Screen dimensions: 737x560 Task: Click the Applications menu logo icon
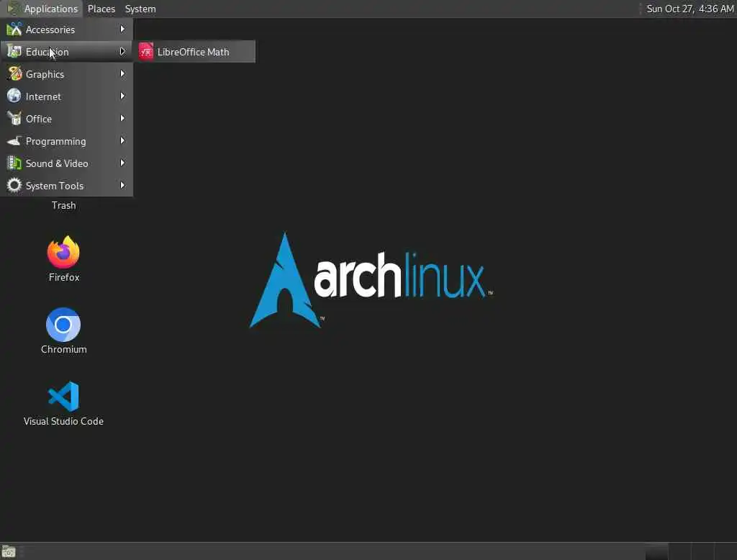pyautogui.click(x=14, y=9)
